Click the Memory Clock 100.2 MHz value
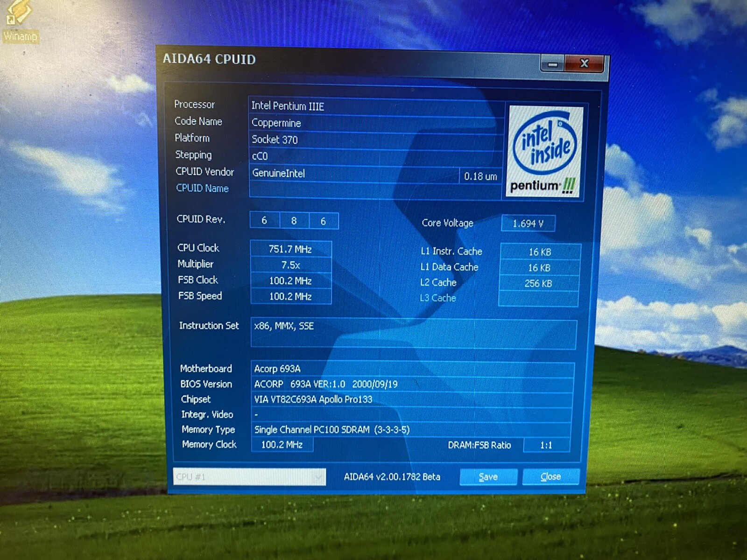 click(282, 445)
